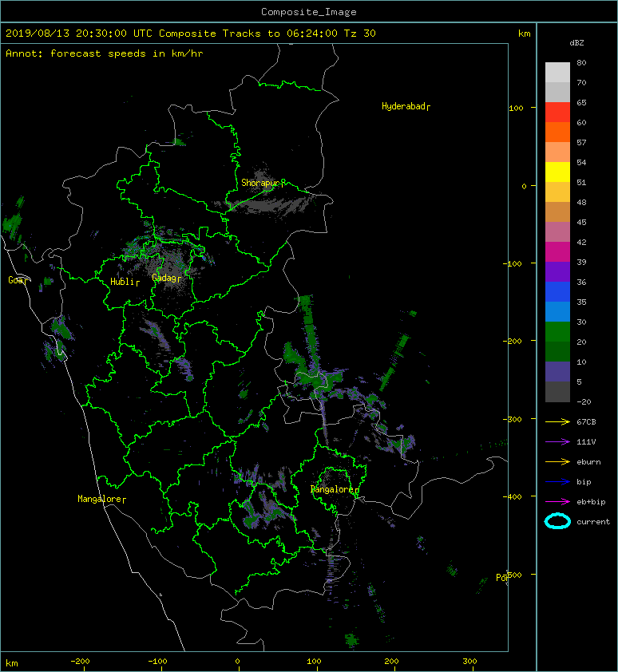Click the 'dBZ' scale heading
618x672 pixels.
tap(576, 43)
